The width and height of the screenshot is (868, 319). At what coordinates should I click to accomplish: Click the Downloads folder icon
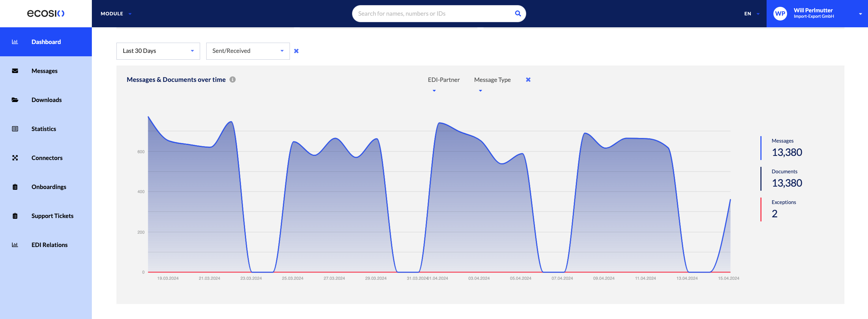(15, 100)
